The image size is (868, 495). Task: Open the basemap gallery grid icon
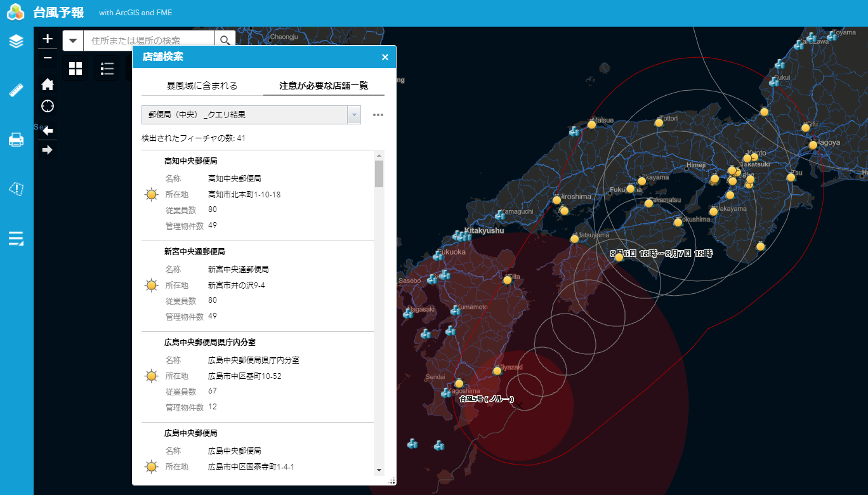[x=75, y=68]
